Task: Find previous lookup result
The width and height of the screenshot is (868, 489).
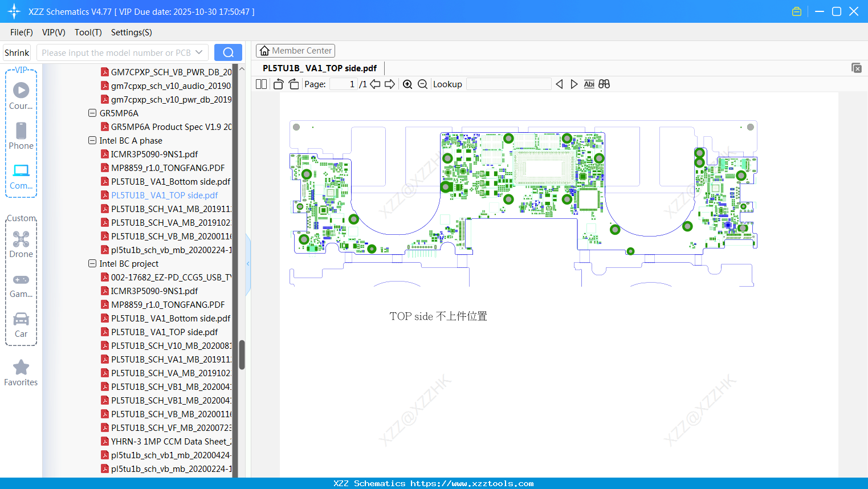Action: (x=559, y=84)
